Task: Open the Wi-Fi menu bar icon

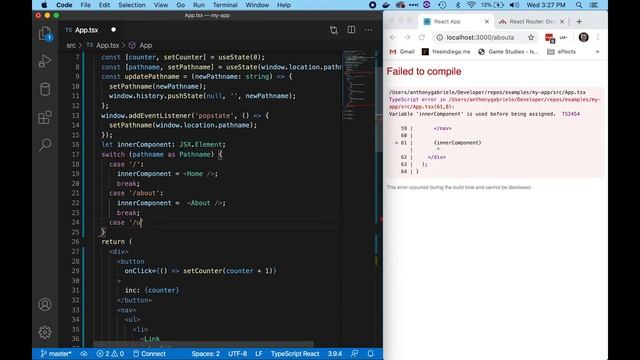Action: (471, 5)
